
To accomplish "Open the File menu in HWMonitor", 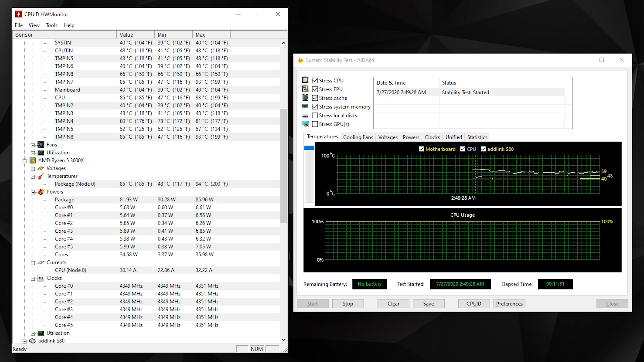I will pos(19,25).
